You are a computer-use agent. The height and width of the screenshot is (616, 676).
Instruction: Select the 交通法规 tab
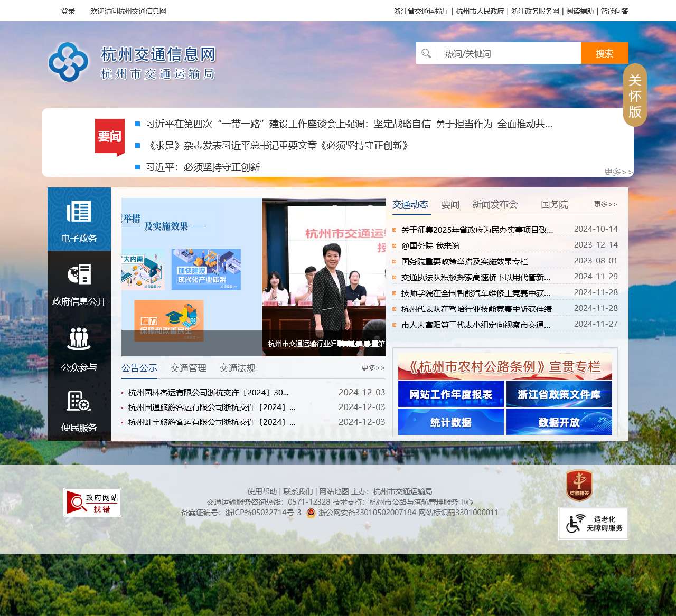point(237,368)
